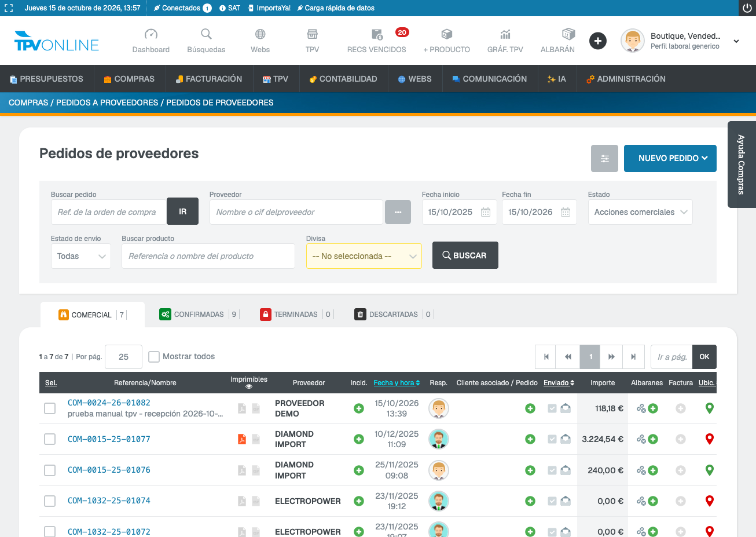Select checkbox for COM-1032-25-01074
This screenshot has width=756, height=537.
pyautogui.click(x=50, y=501)
